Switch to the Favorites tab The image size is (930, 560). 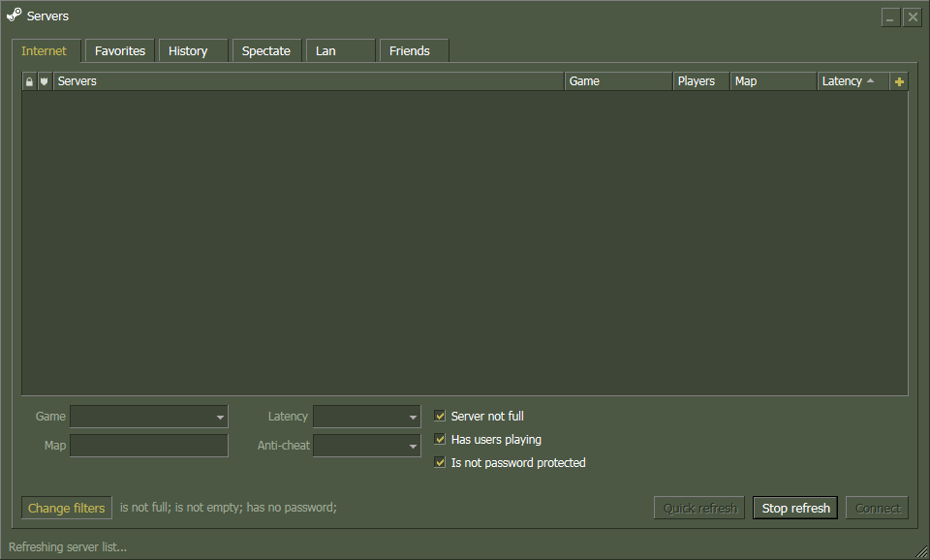[120, 51]
